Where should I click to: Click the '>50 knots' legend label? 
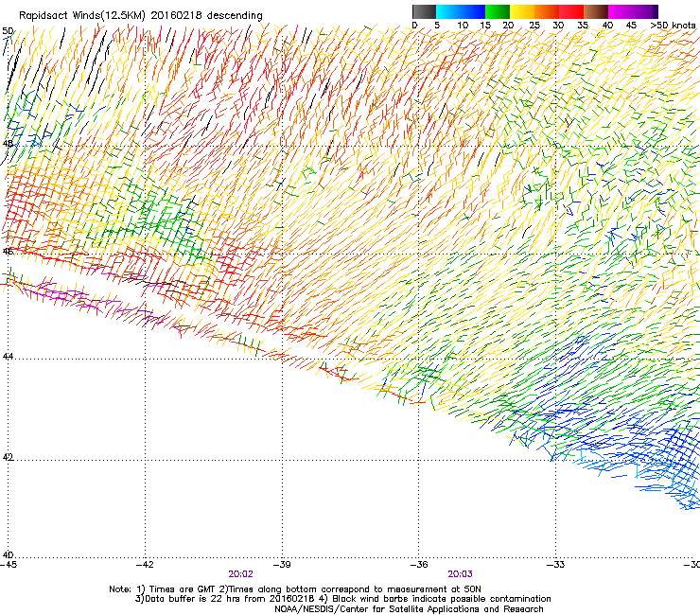coord(673,25)
